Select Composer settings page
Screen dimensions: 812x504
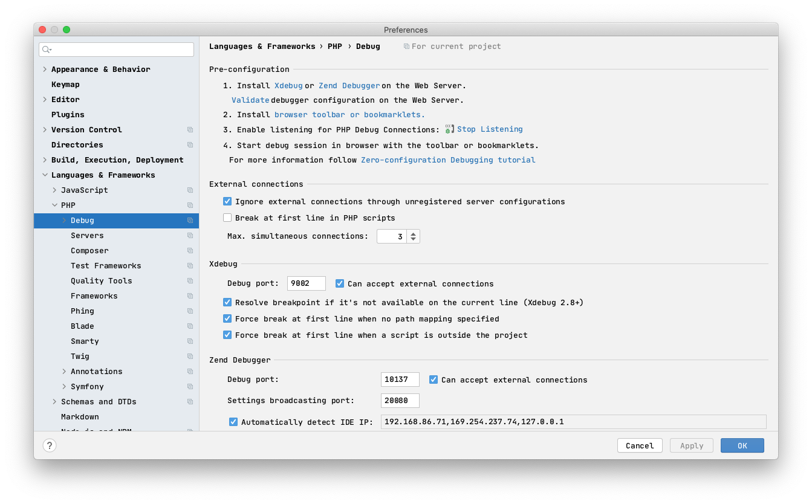(89, 251)
